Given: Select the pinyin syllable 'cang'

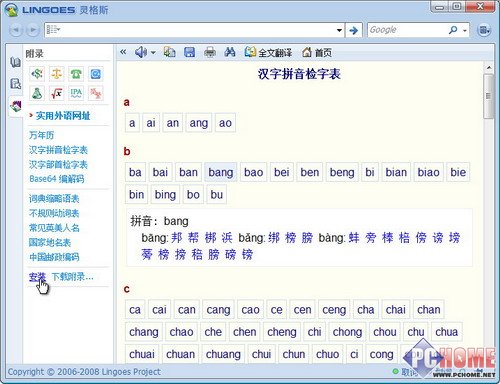Looking at the screenshot, I should click(218, 310).
